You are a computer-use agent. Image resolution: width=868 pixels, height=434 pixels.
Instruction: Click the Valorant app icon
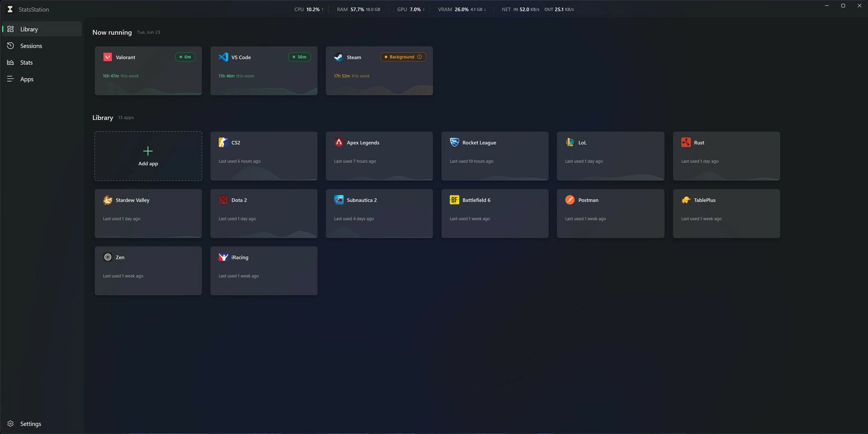coord(108,57)
